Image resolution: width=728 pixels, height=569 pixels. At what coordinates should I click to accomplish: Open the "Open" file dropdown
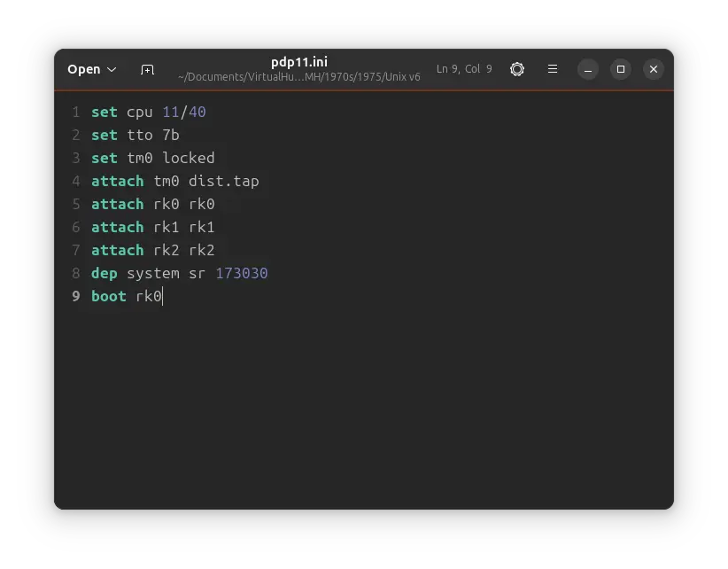tap(92, 69)
